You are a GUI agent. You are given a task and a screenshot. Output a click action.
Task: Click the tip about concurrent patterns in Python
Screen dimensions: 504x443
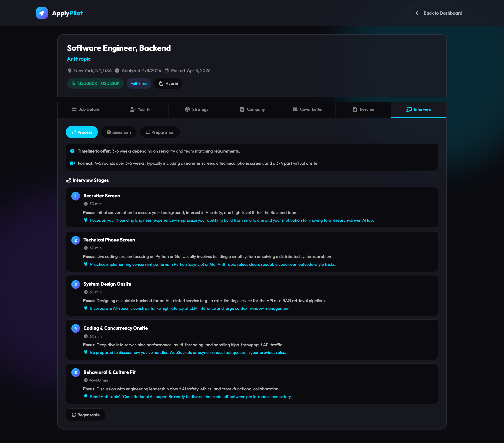pos(213,264)
